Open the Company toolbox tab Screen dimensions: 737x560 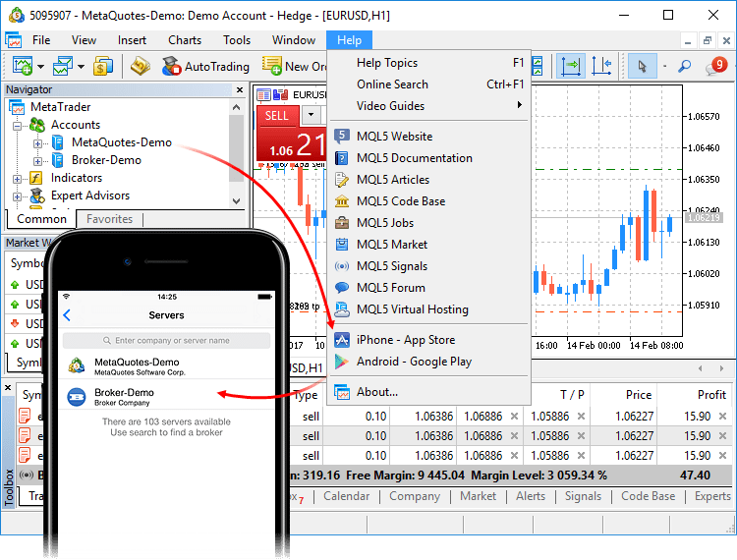coord(415,496)
